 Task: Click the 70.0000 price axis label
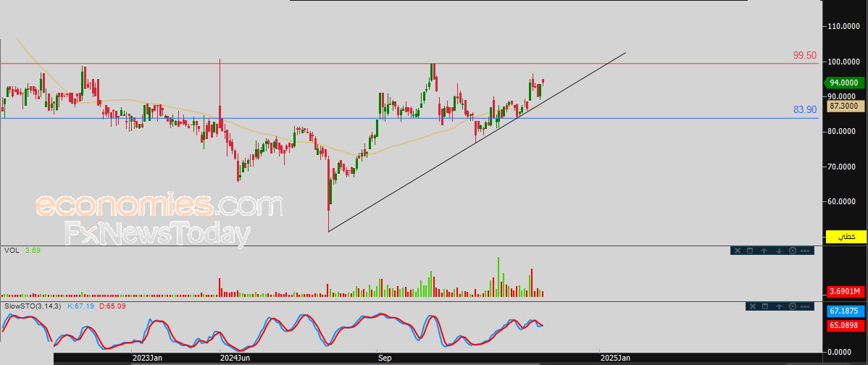[843, 167]
